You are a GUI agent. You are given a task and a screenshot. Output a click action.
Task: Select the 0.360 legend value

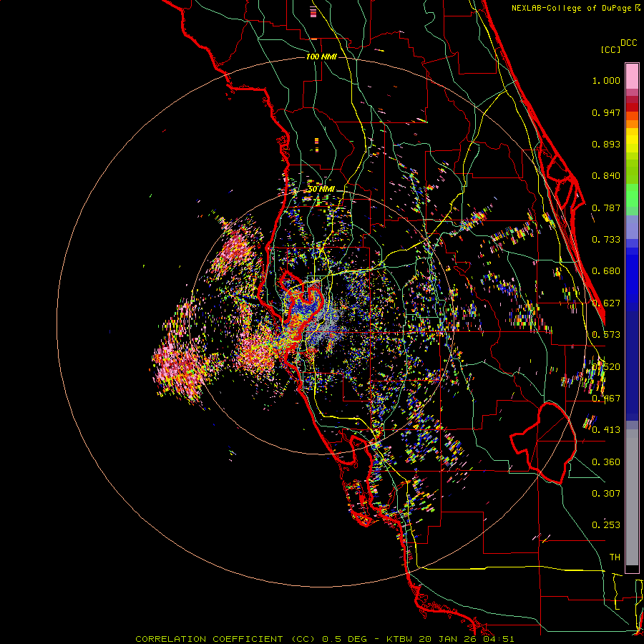coord(606,462)
